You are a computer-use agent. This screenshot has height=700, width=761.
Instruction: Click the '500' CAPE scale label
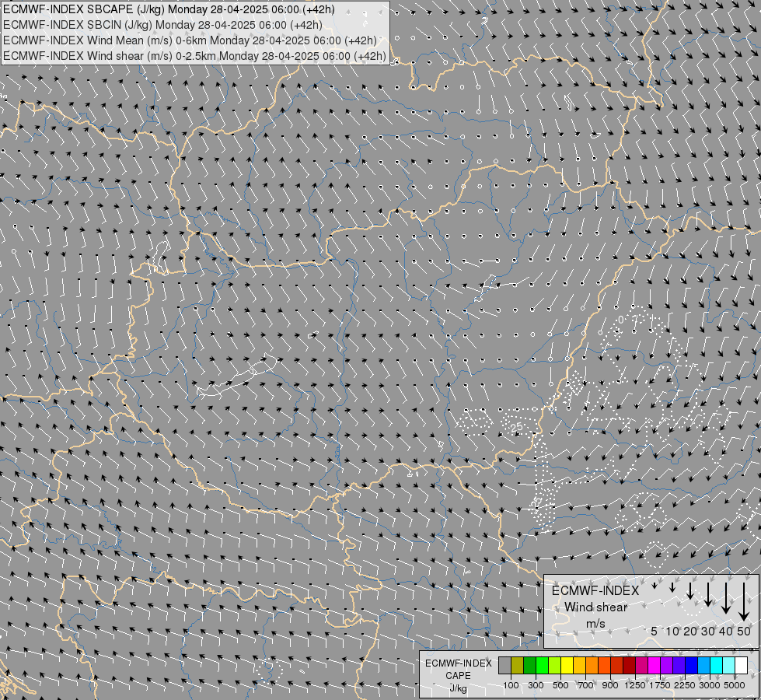tap(560, 685)
